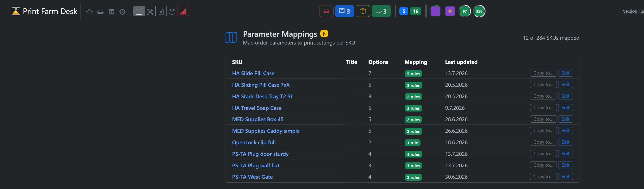Image resolution: width=644 pixels, height=189 pixels.
Task: Click the 5 rules badge for HA Slide Pill Case
Action: tap(413, 73)
